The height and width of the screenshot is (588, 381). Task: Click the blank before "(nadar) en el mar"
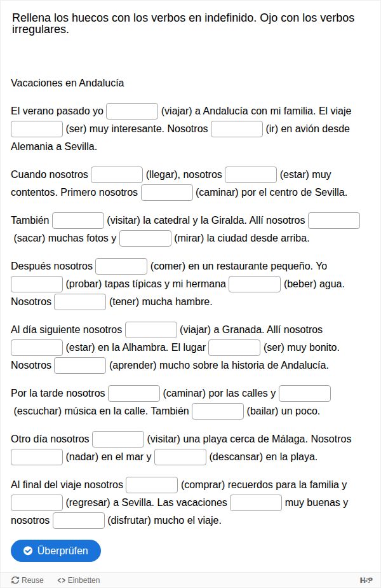pyautogui.click(x=37, y=457)
